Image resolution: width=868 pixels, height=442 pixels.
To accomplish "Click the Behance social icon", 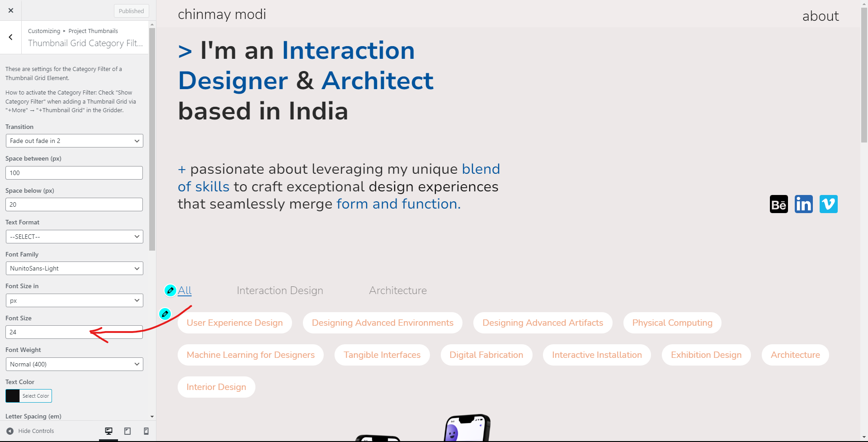I will click(x=778, y=204).
